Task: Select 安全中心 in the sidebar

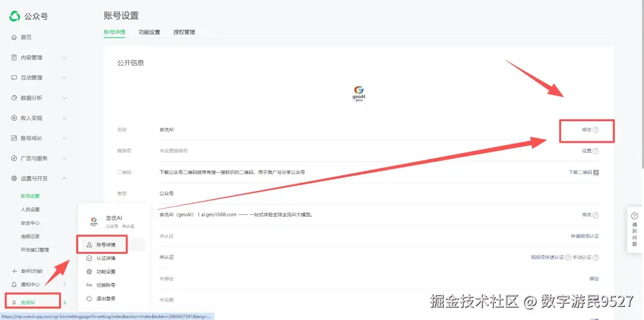Action: point(30,223)
